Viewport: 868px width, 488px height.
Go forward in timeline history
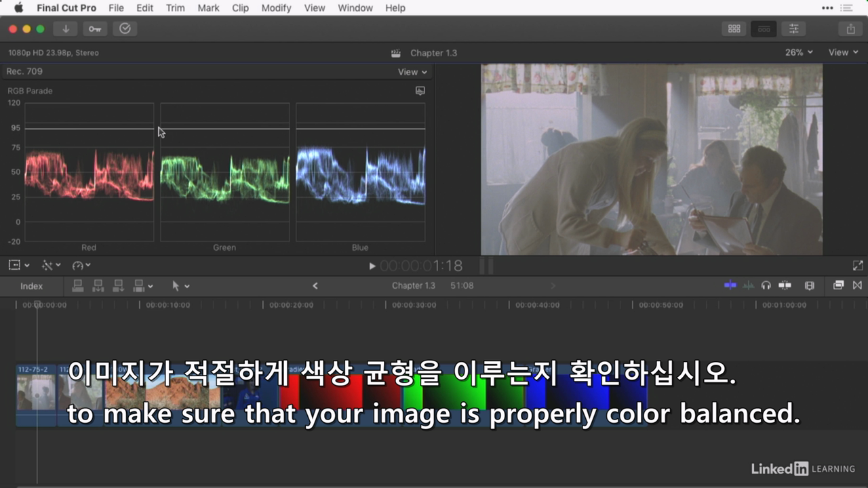[x=553, y=286]
